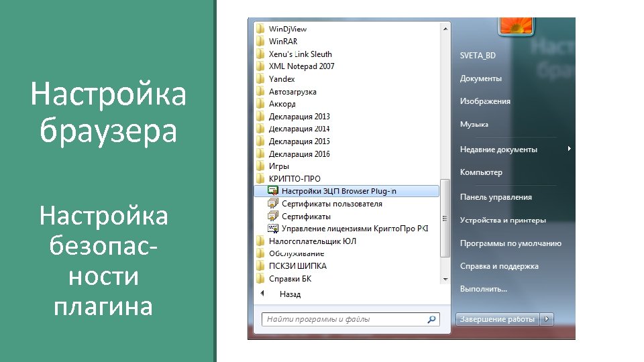Click the Сертификаты пользователя icon

(x=273, y=204)
